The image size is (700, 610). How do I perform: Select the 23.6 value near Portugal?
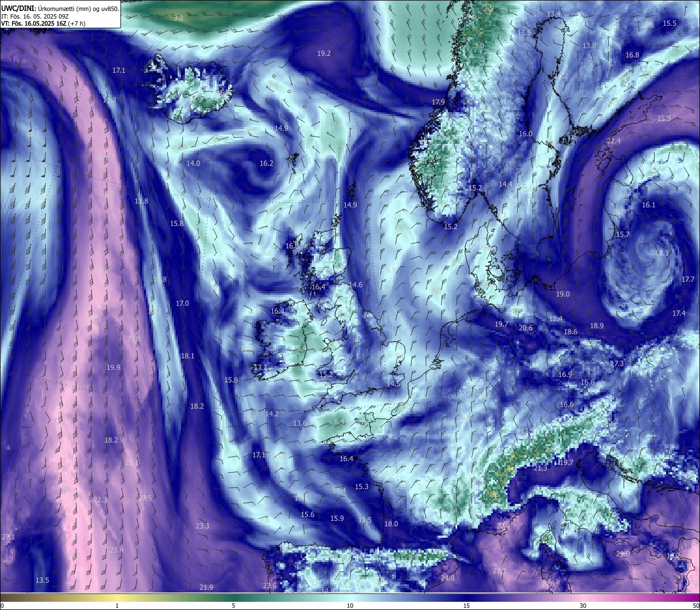[270, 585]
